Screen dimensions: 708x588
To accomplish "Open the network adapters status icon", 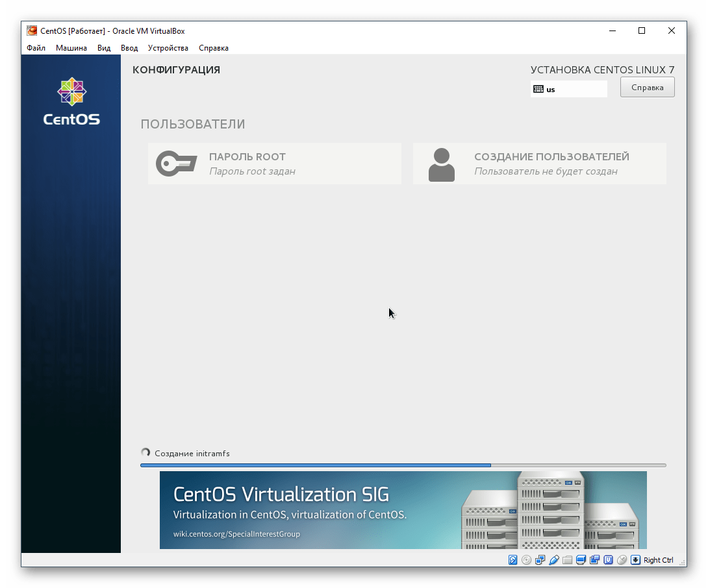I will (541, 559).
